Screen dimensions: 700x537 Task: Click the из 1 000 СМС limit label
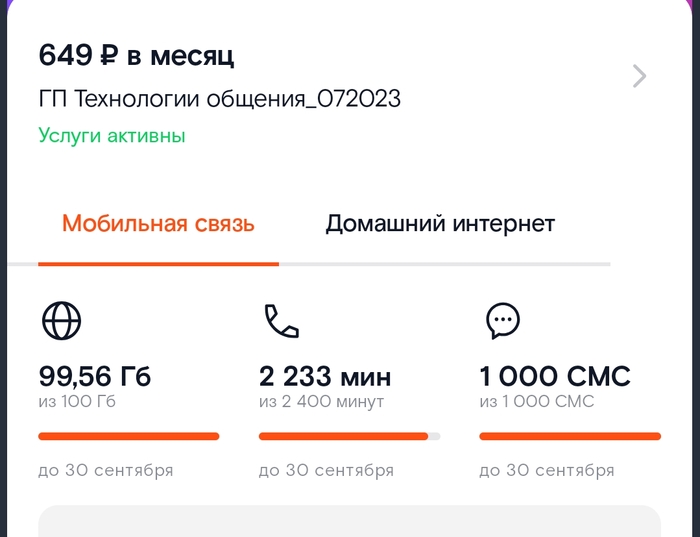point(537,402)
